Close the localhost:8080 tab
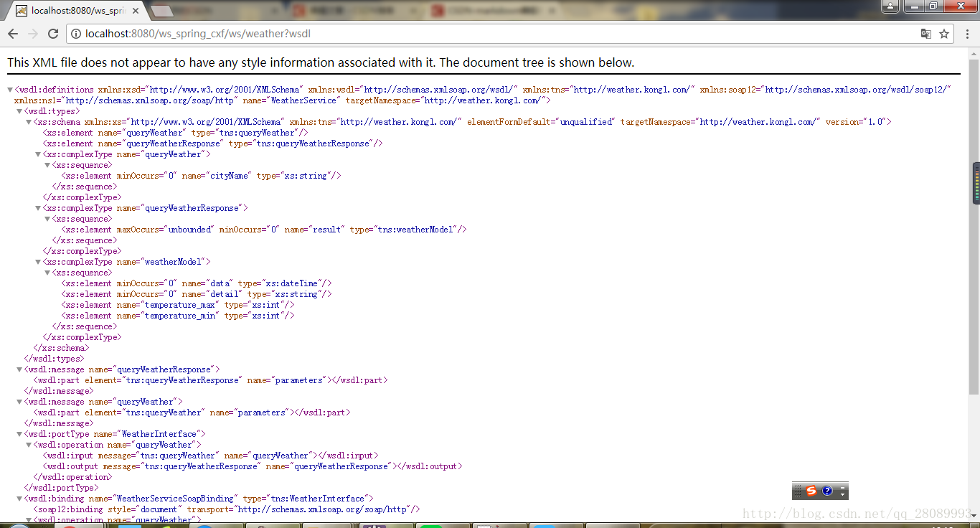This screenshot has height=528, width=980. pos(136,11)
